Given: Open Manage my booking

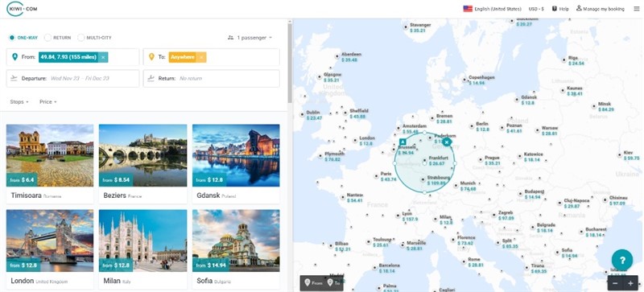Looking at the screenshot, I should point(600,9).
